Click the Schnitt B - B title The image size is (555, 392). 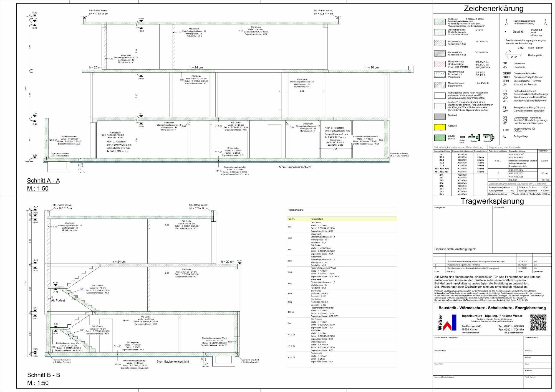pyautogui.click(x=43, y=375)
